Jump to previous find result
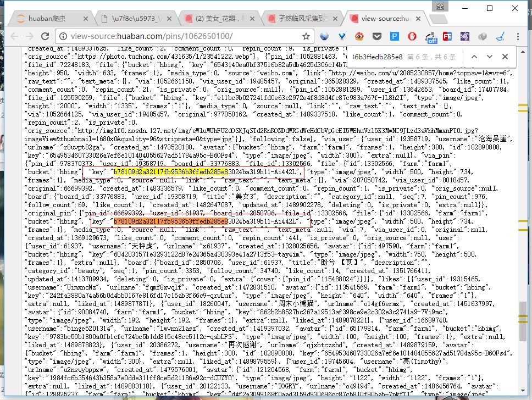Image resolution: width=532 pixels, height=400 pixels. point(474,57)
